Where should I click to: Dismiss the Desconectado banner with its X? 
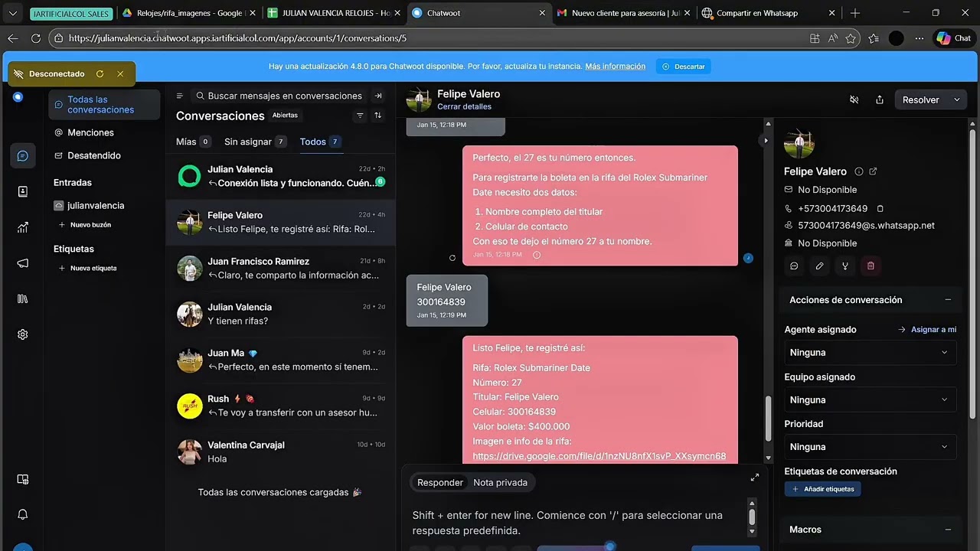[x=120, y=74]
